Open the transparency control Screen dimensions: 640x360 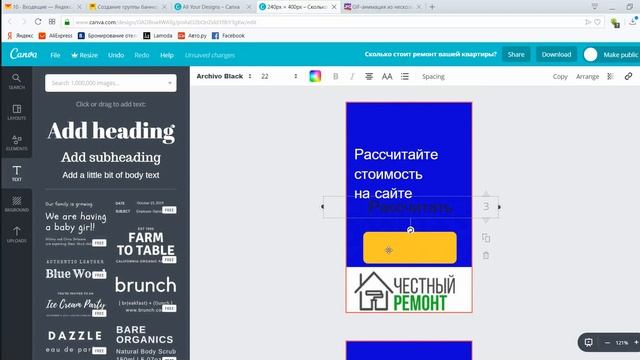(611, 76)
